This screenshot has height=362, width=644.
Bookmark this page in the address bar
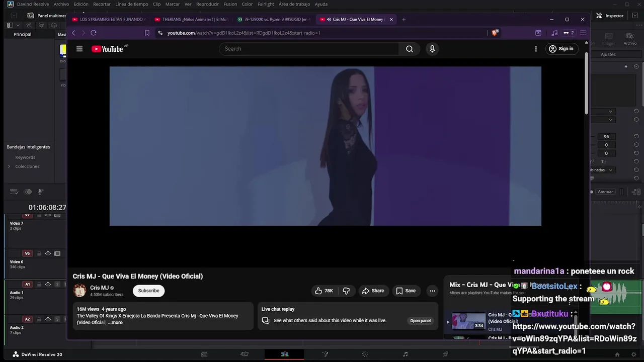tap(147, 33)
